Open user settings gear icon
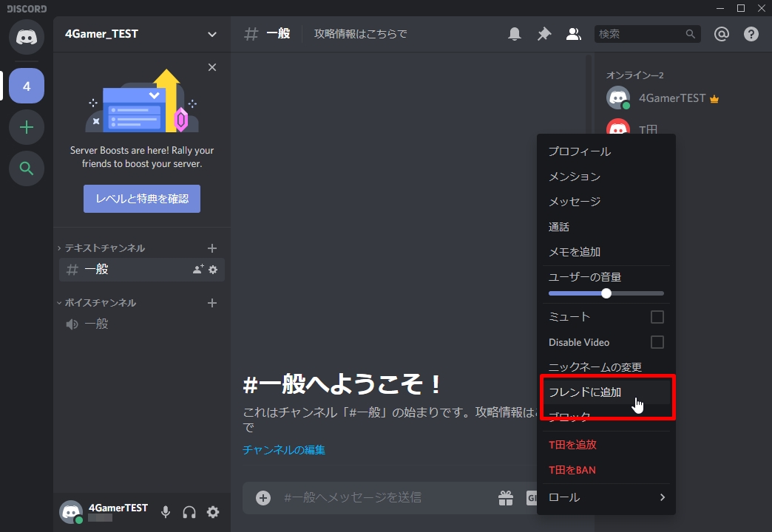This screenshot has height=532, width=772. coord(213,512)
